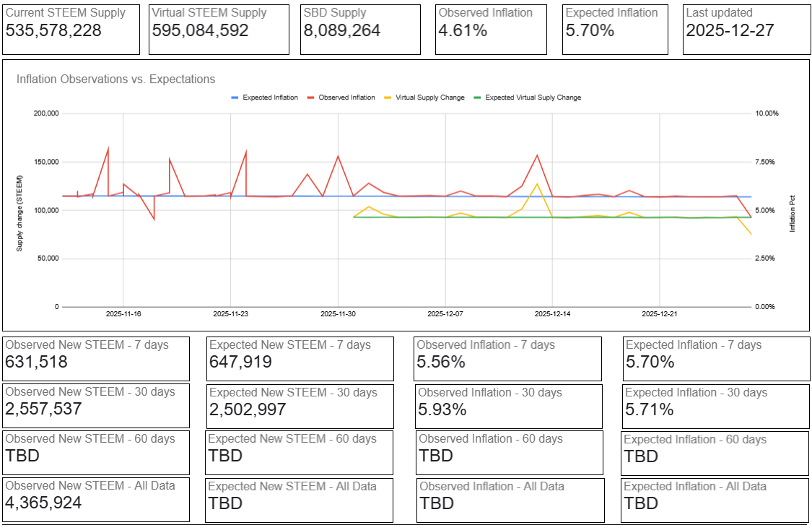The height and width of the screenshot is (525, 812).
Task: Select Expected New STEEM - 30 days card
Action: [300, 407]
